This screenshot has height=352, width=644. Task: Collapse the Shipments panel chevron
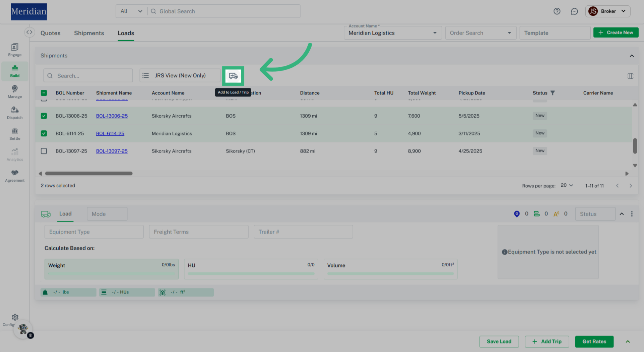632,56
